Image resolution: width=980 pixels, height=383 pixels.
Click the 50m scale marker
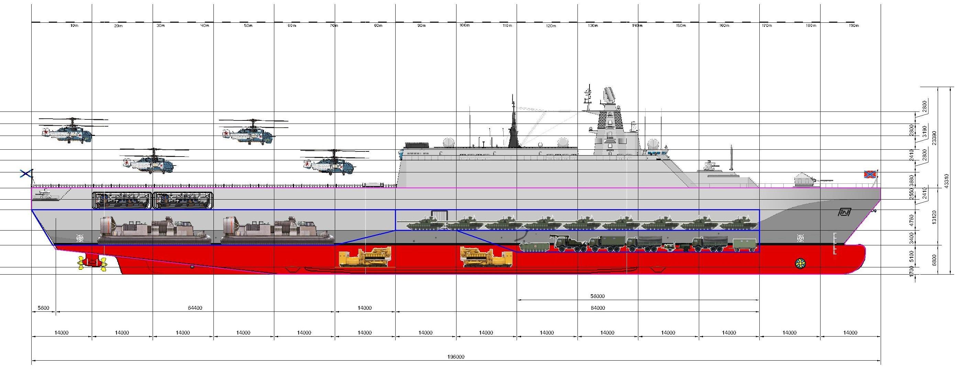coord(248,26)
